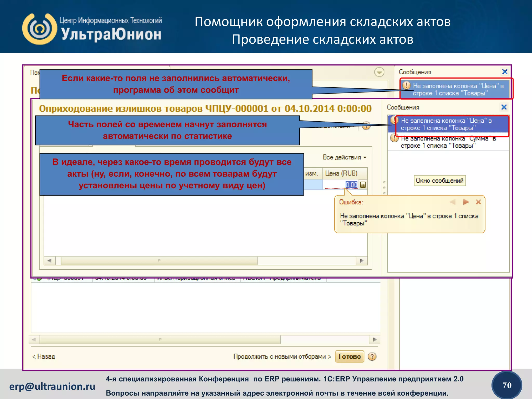Viewport: 532px width, 399px height.
Task: Go to next error using the right arrow in the Ошибка tooltip
Action: pos(466,202)
